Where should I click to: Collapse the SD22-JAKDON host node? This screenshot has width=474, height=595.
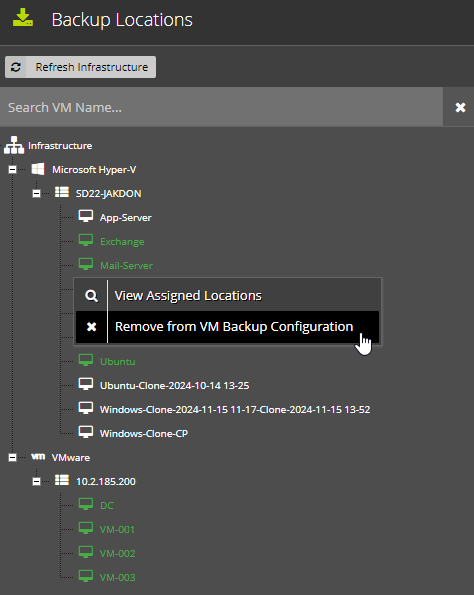pos(36,193)
